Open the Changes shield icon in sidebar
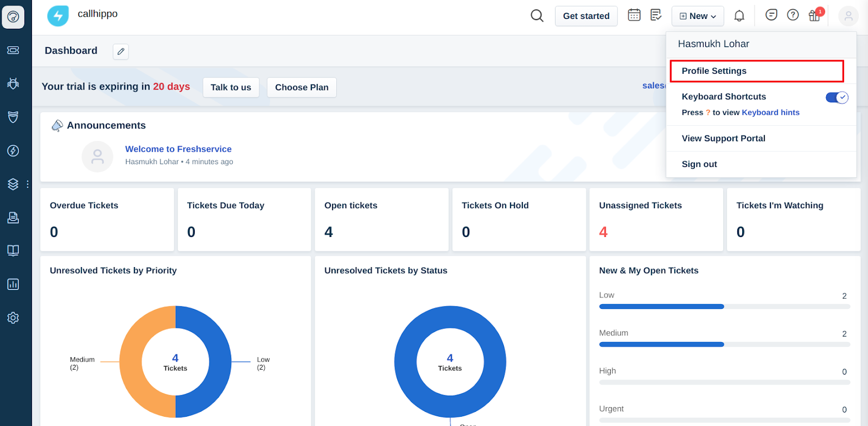The height and width of the screenshot is (426, 868). pos(13,117)
